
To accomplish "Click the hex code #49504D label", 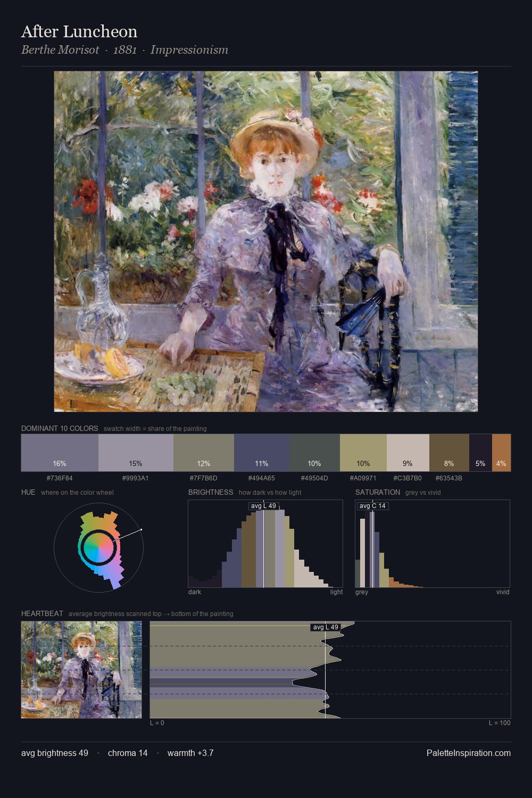I will (x=315, y=478).
